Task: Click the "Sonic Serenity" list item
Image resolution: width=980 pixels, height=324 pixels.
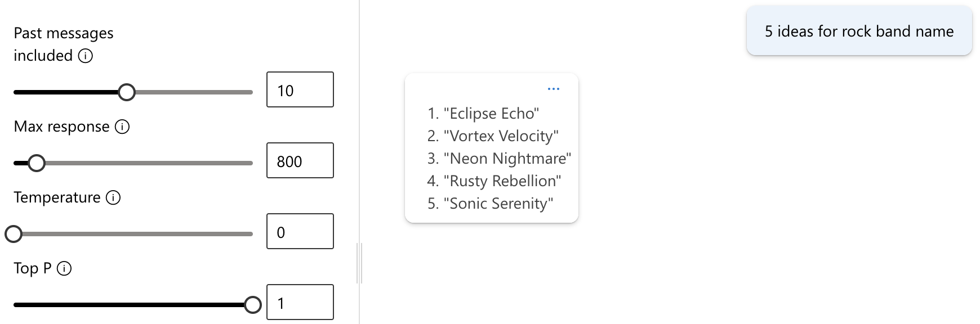Action: 498,204
